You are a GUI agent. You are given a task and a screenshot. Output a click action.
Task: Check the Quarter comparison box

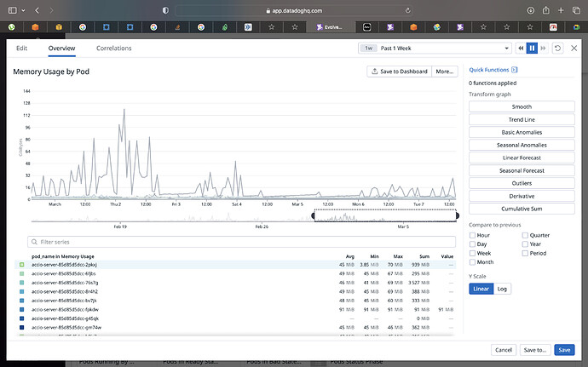[x=525, y=235]
